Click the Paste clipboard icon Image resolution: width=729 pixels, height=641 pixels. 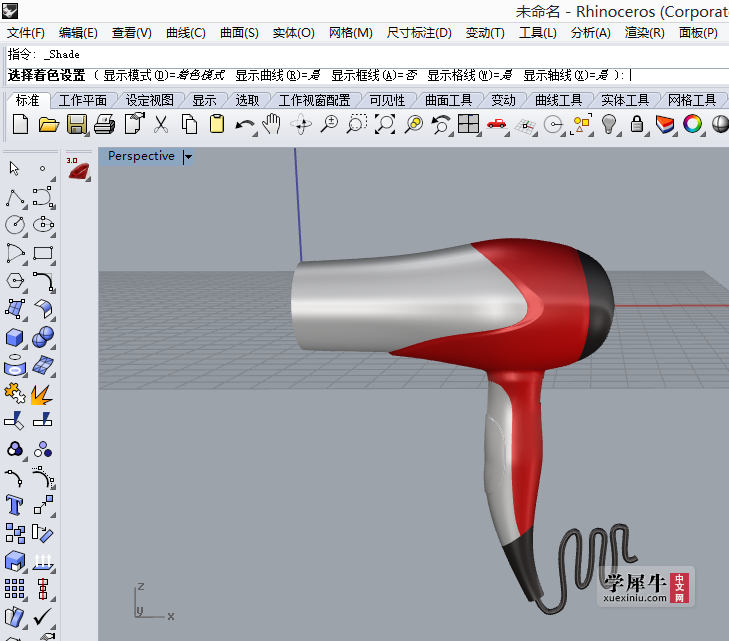coord(217,125)
